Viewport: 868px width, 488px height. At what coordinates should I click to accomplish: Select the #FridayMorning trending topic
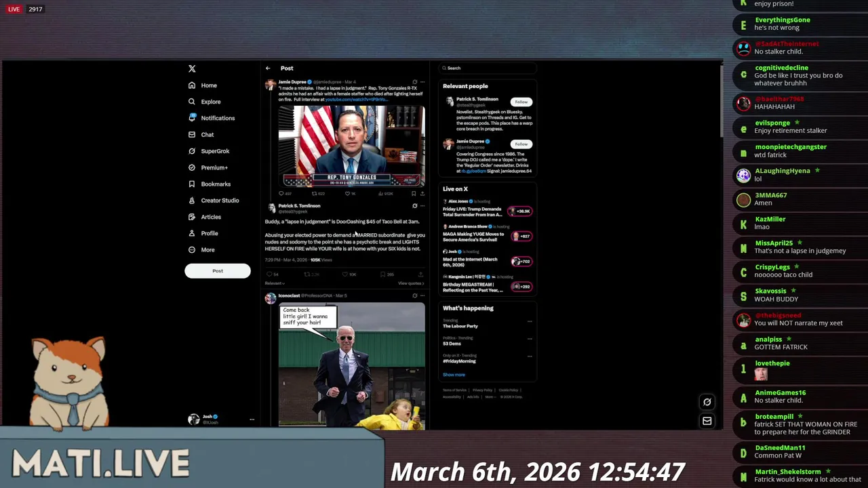click(458, 361)
